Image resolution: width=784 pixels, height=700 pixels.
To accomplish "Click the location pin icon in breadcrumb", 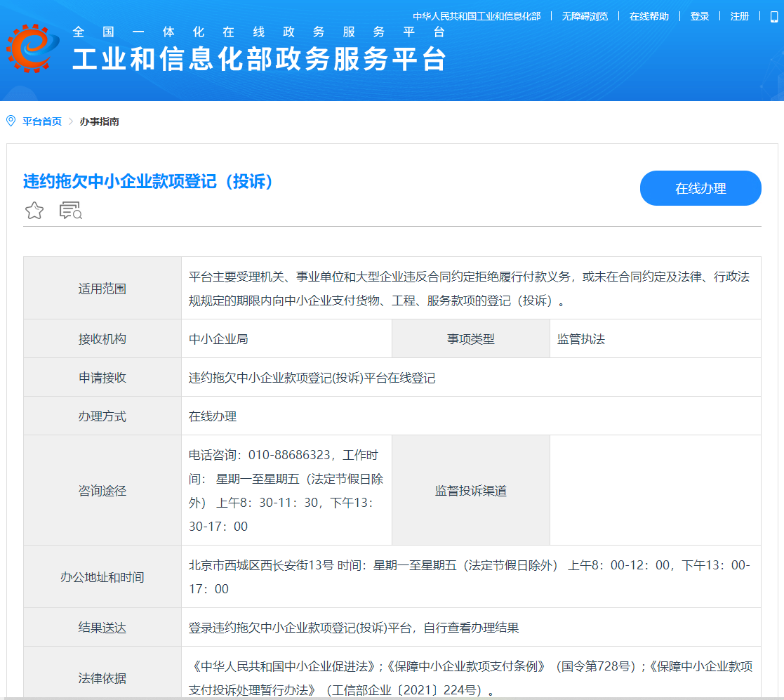I will pos(11,121).
